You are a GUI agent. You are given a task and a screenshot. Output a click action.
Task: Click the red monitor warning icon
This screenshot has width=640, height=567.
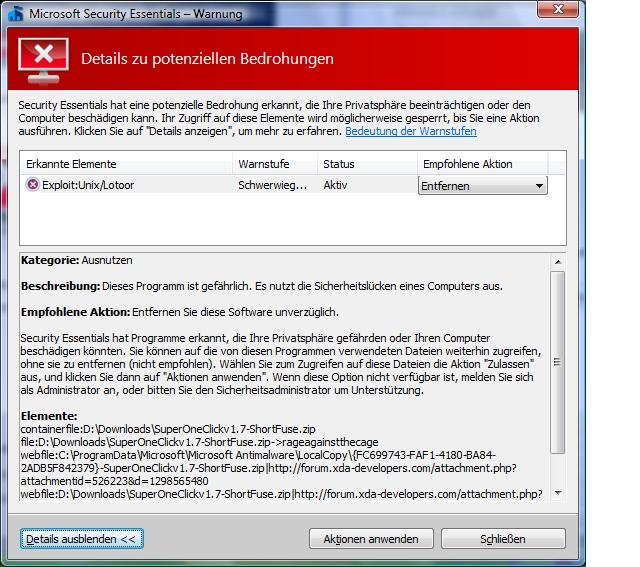click(x=43, y=60)
